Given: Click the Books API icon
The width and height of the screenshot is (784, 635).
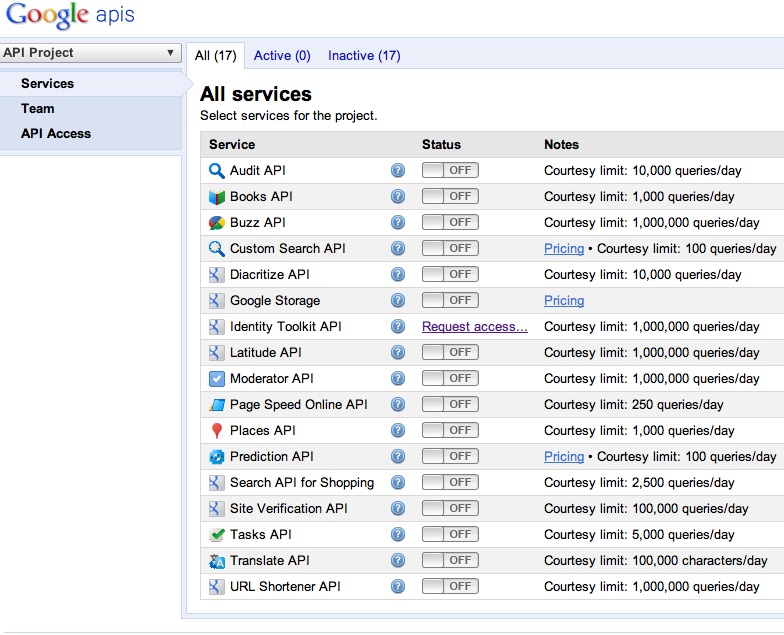Looking at the screenshot, I should pyautogui.click(x=216, y=196).
